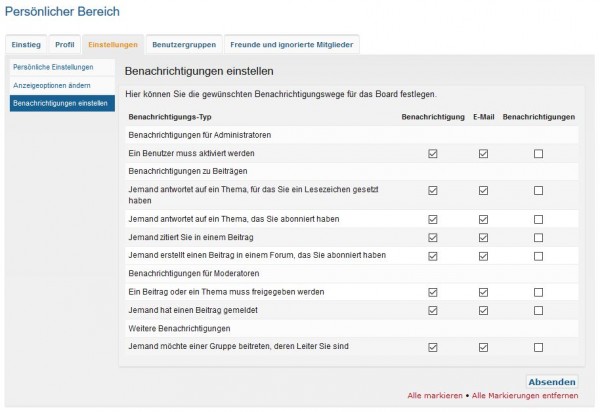Click the Absenden button
Image resolution: width=600 pixels, height=412 pixels.
pyautogui.click(x=552, y=382)
